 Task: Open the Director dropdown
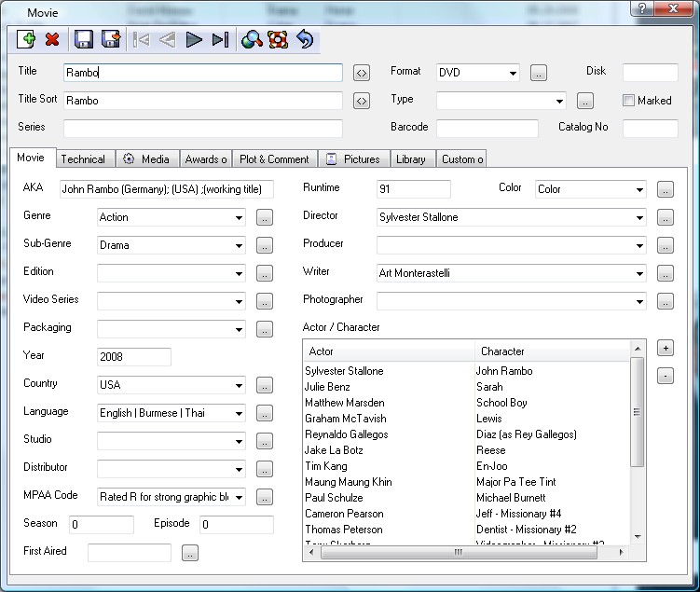click(639, 218)
